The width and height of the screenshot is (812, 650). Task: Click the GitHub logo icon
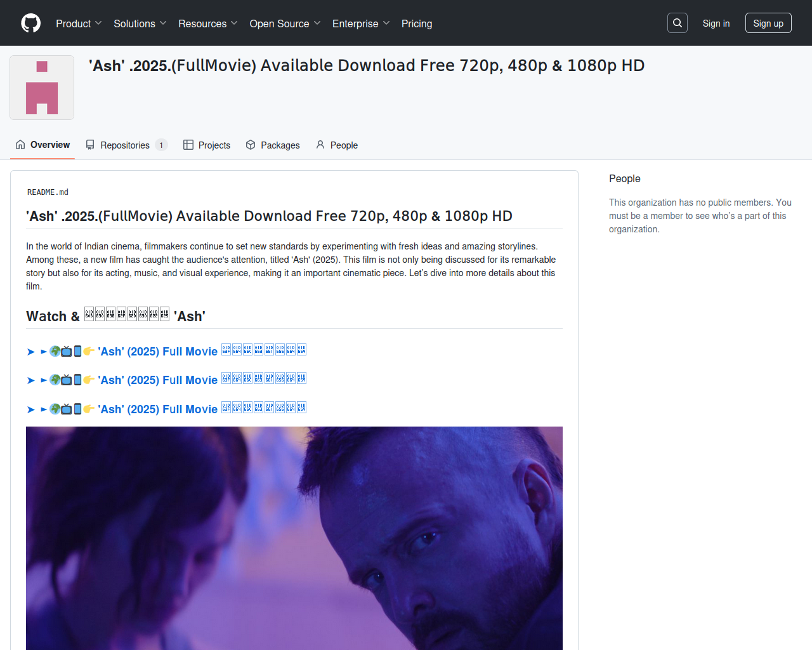click(30, 23)
